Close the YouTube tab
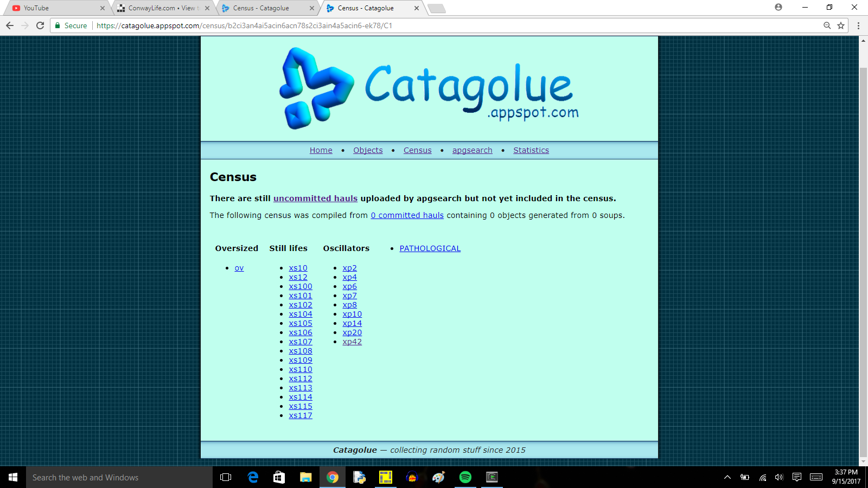Viewport: 868px width, 488px height. click(x=103, y=8)
